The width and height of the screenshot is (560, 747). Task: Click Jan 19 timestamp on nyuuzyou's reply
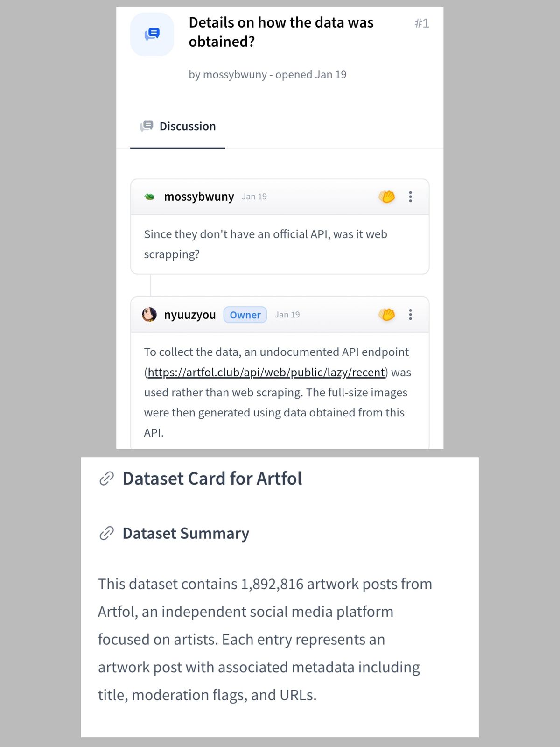click(287, 315)
